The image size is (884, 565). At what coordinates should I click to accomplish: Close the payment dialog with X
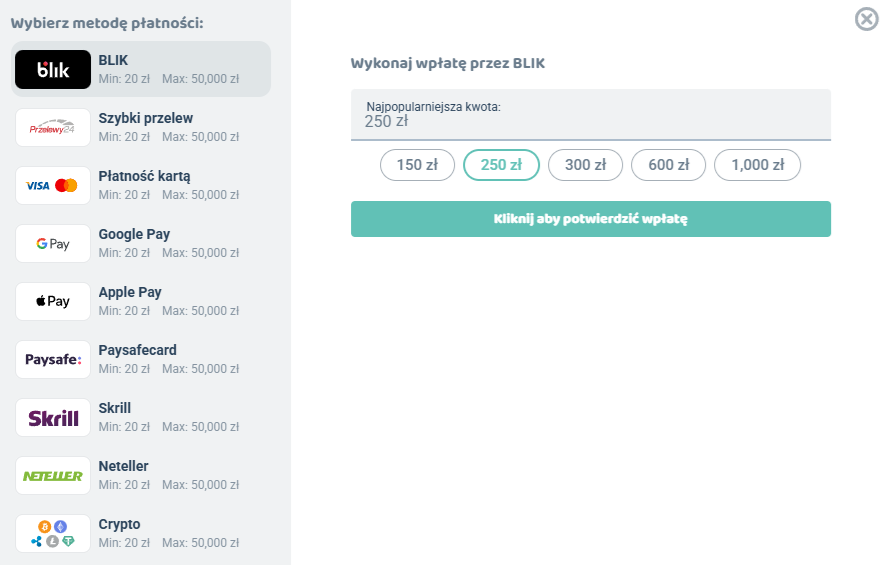(x=866, y=19)
